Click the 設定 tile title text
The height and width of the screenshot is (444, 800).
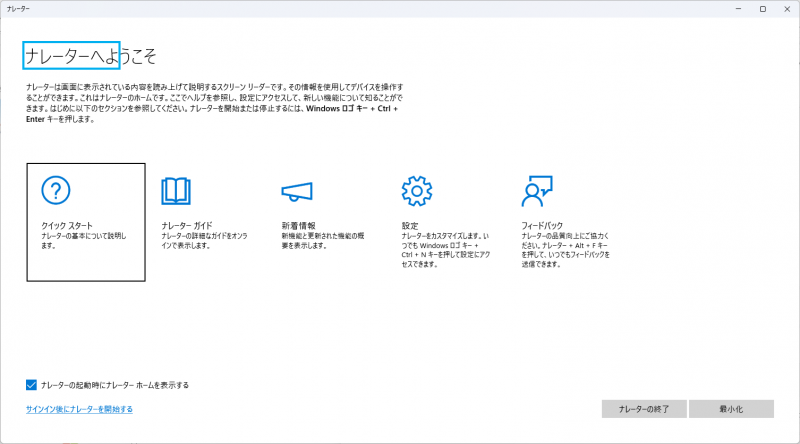[x=410, y=226]
